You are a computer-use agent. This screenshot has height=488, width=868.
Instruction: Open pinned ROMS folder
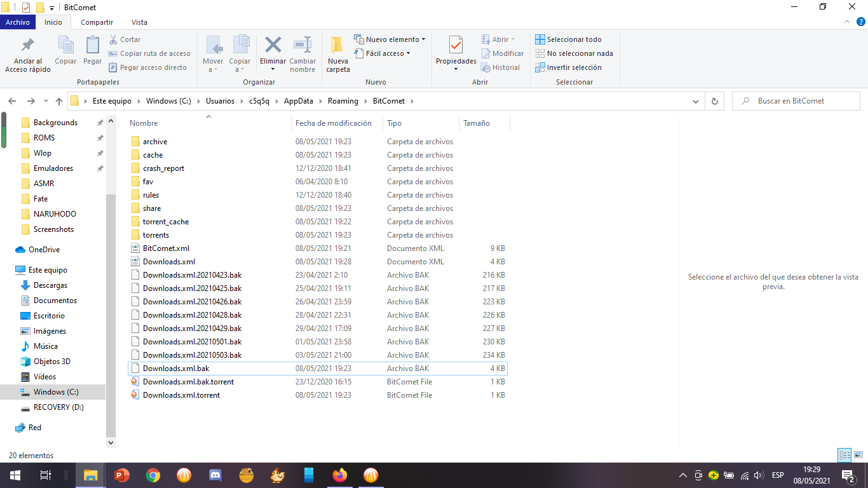pos(44,138)
